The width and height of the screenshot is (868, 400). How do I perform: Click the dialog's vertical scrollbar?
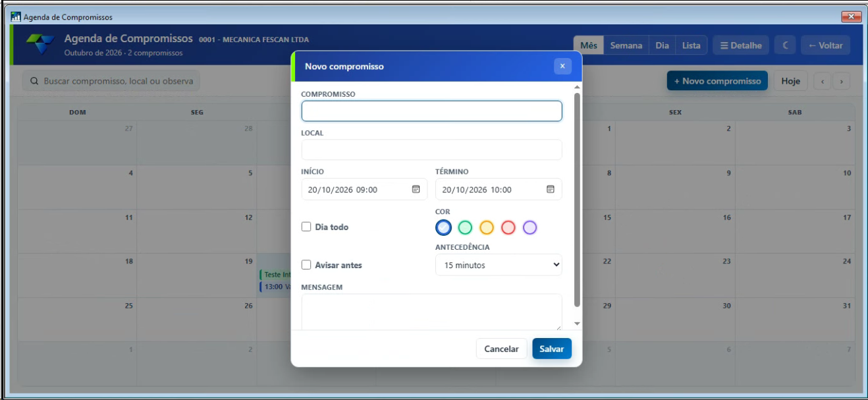[x=578, y=200]
